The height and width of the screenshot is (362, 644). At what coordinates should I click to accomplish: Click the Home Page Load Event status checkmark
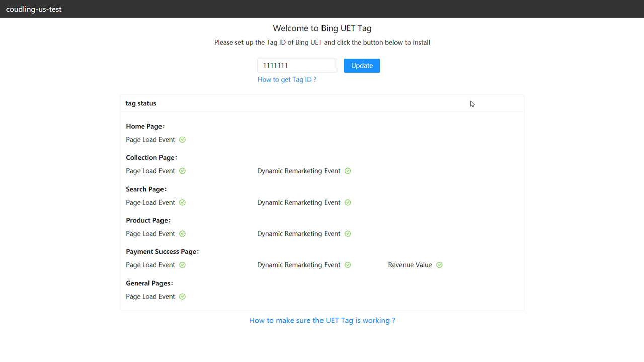pyautogui.click(x=182, y=139)
